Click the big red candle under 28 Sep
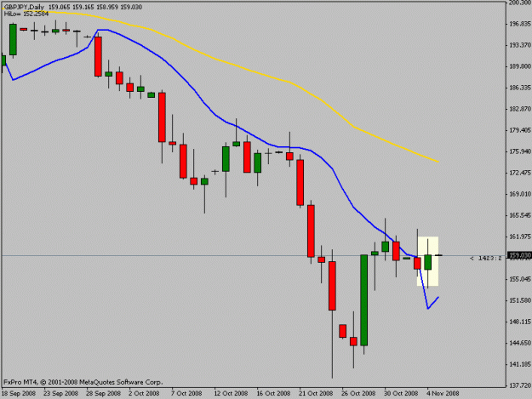The image size is (532, 399). coord(98,56)
